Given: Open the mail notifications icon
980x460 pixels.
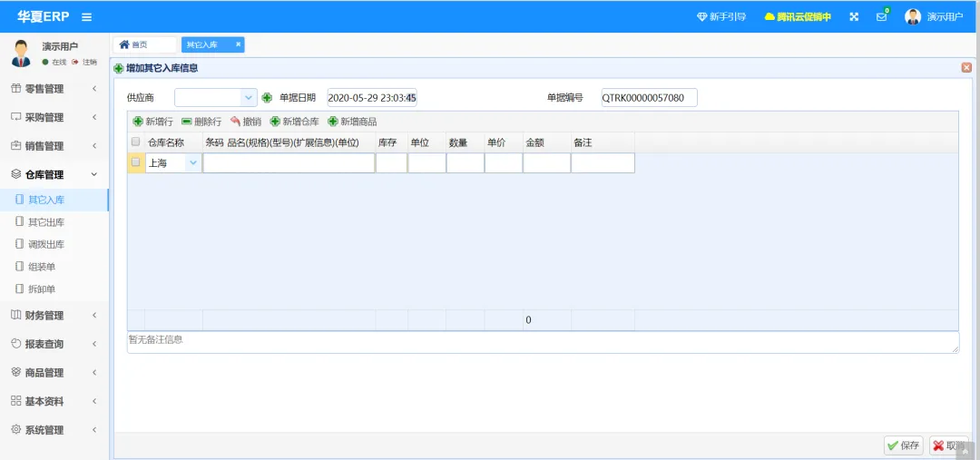Looking at the screenshot, I should pyautogui.click(x=882, y=17).
